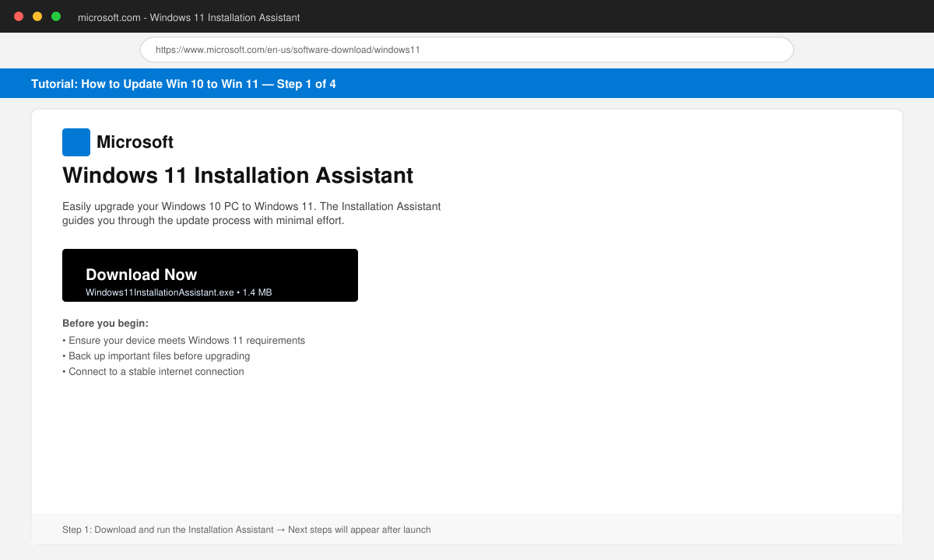The image size is (934, 560).
Task: Close the window with red button
Action: tap(19, 16)
